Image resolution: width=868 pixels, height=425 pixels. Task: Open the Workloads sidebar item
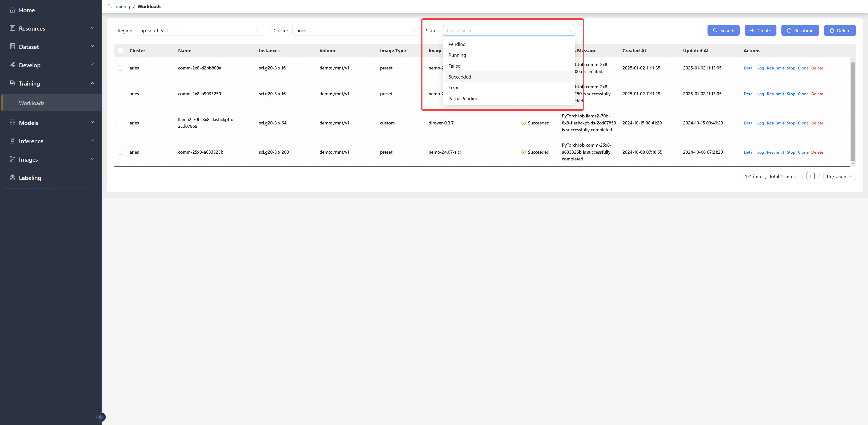pos(52,103)
